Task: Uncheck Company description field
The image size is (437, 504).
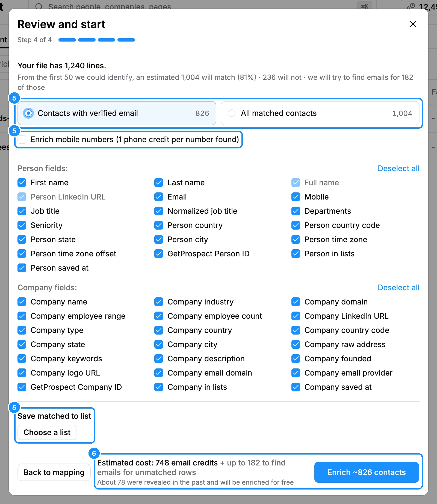Action: [159, 359]
